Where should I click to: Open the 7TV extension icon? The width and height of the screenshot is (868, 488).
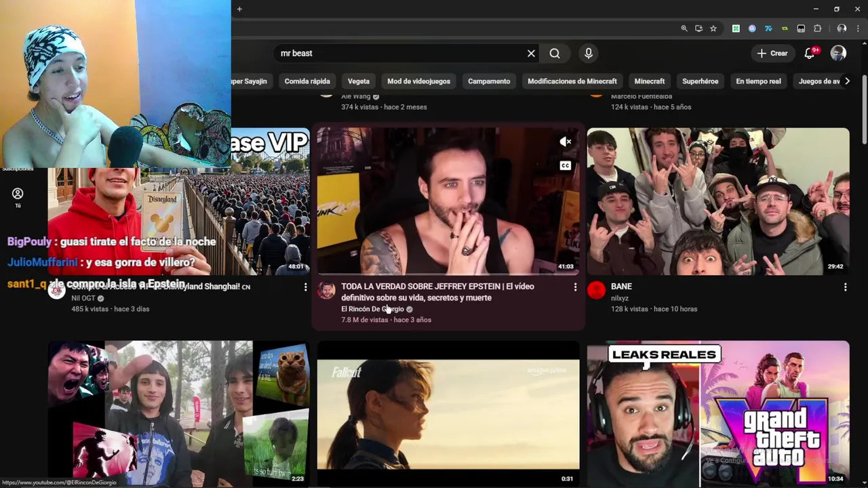768,28
